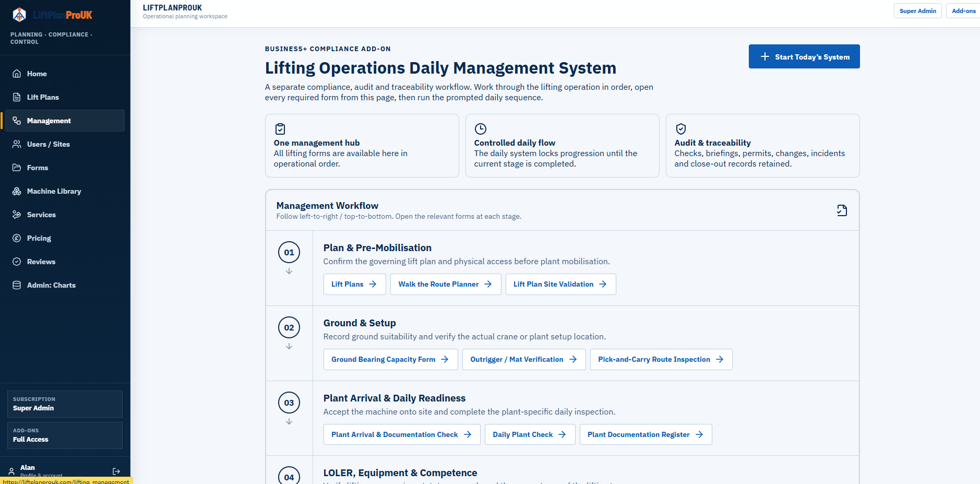Click the Management Workflow title
Screen dimensions: 980x484
[327, 206]
